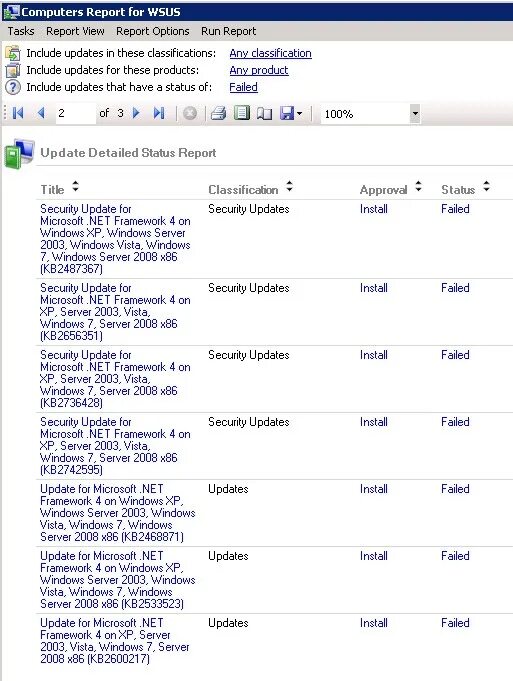Click the products filter icon
Image resolution: width=513 pixels, height=681 pixels.
(x=13, y=70)
